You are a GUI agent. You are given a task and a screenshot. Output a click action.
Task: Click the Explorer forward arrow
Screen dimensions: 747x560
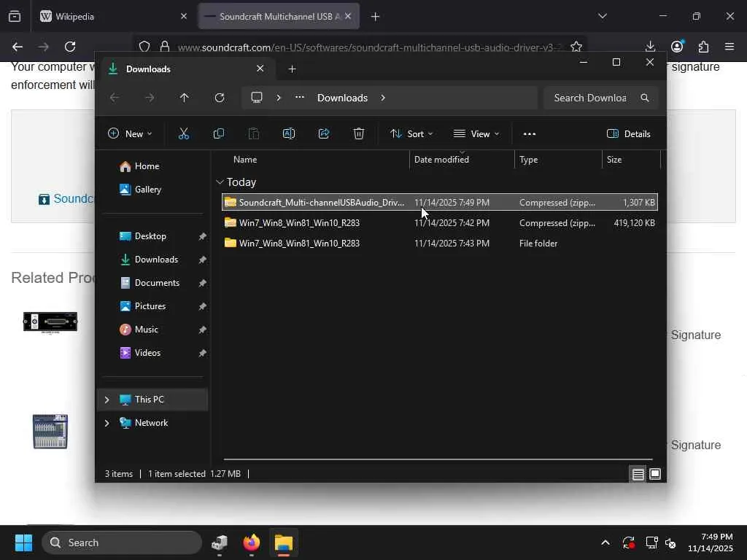[x=150, y=98]
